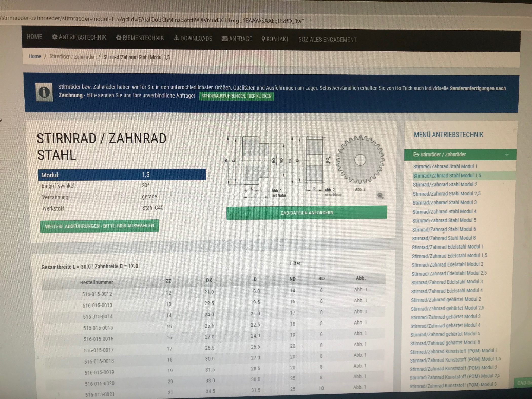Click the info icon in the blue banner

[44, 92]
